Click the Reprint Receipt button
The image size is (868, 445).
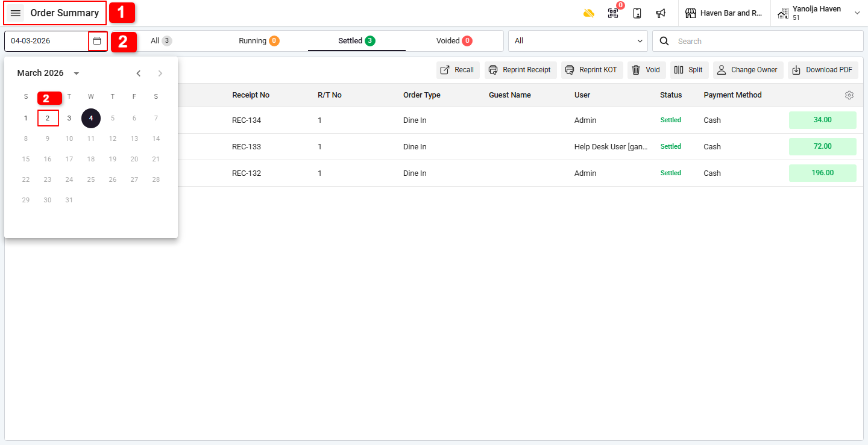tap(520, 70)
